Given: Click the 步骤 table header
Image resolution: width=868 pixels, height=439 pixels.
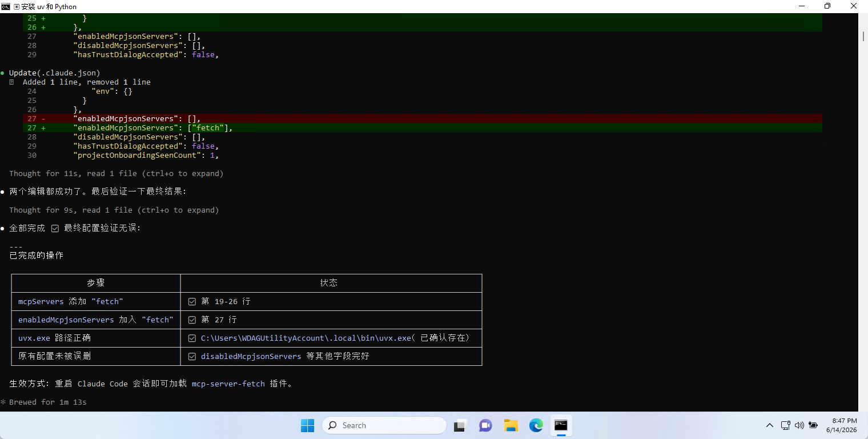Looking at the screenshot, I should click(96, 283).
